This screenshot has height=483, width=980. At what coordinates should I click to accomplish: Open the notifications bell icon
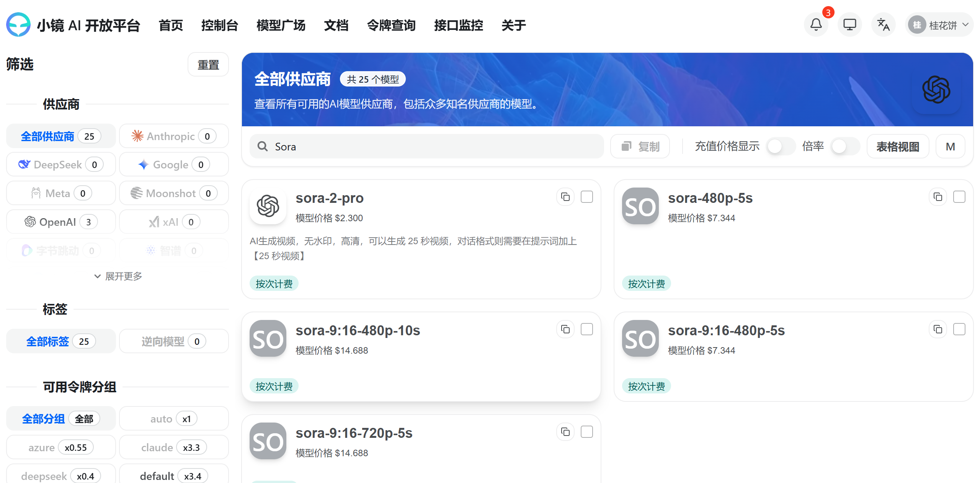[816, 25]
